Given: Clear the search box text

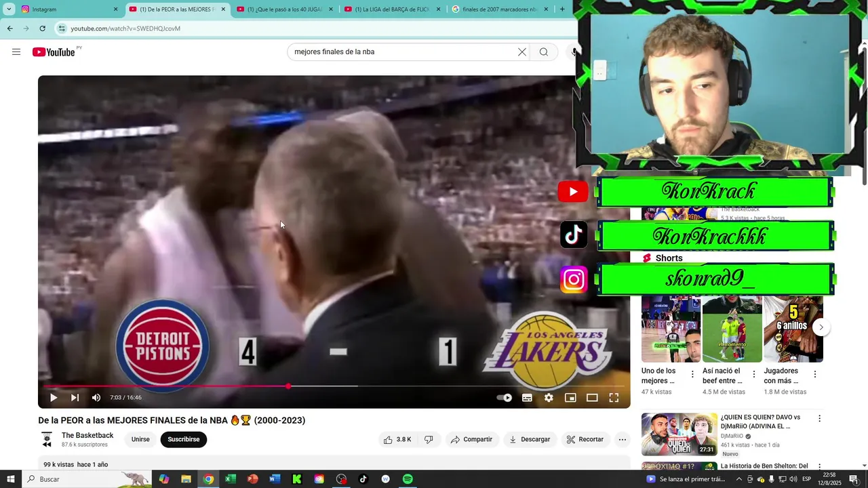Looking at the screenshot, I should 522,52.
